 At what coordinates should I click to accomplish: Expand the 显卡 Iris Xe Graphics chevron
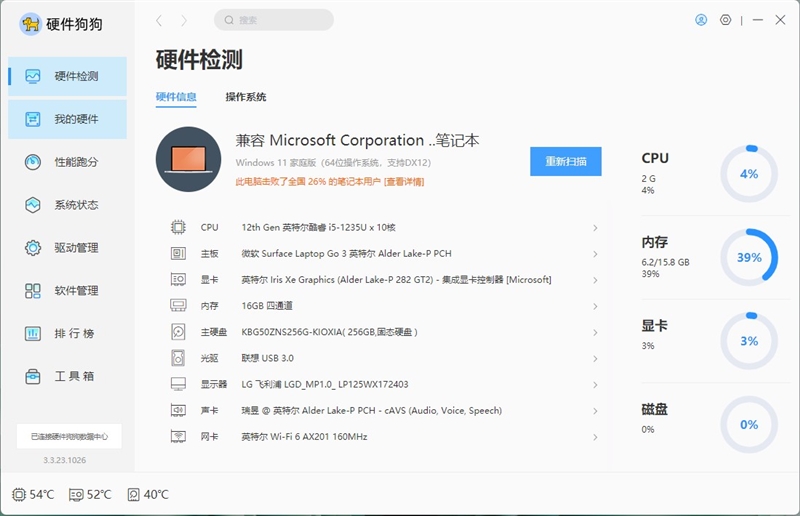[595, 280]
